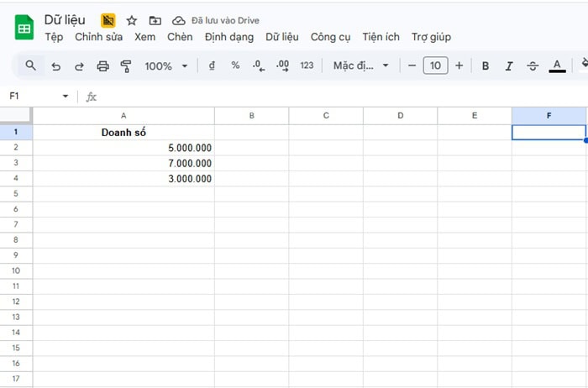This screenshot has height=388, width=588.
Task: Click the search menus magnifier icon
Action: click(30, 66)
